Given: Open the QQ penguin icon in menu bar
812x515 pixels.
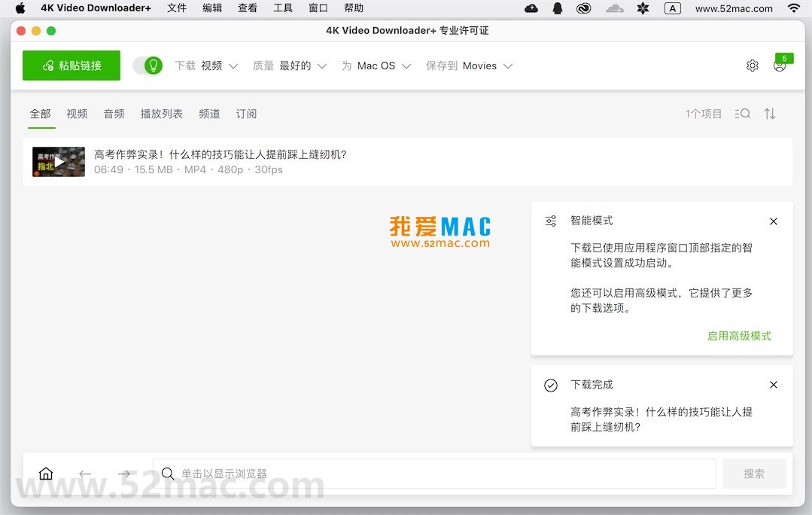Looking at the screenshot, I should click(557, 8).
